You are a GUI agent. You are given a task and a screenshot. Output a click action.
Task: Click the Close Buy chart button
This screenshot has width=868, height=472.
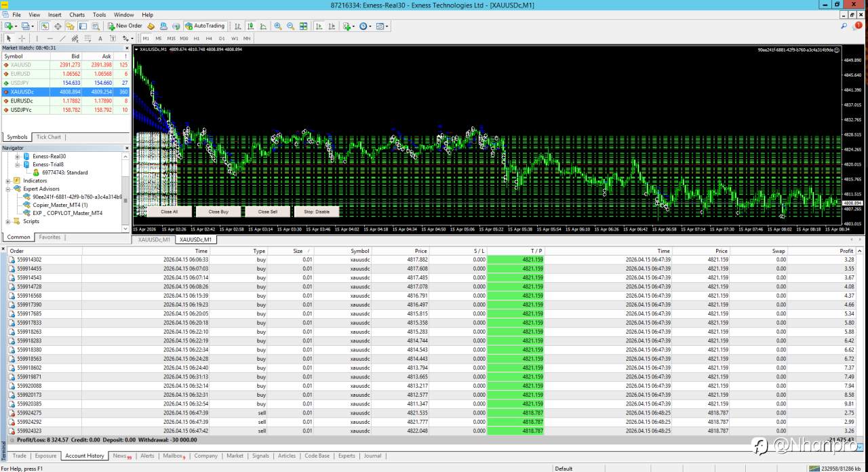[218, 212]
